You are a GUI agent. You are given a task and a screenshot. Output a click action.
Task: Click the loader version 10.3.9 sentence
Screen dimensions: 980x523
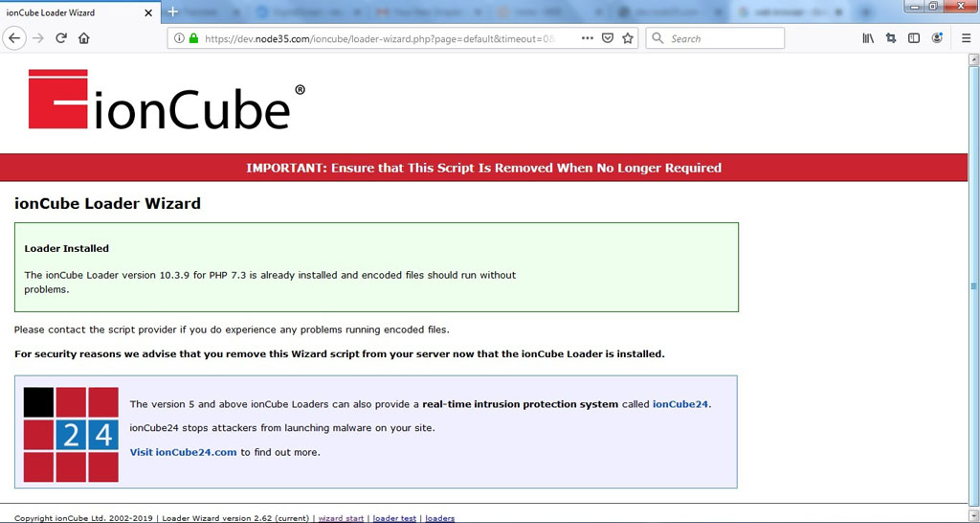click(x=270, y=283)
